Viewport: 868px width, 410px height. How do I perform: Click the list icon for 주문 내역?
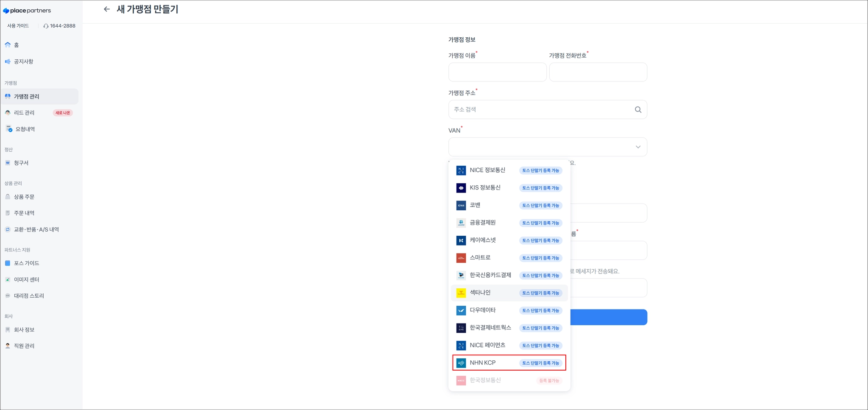pos(8,213)
